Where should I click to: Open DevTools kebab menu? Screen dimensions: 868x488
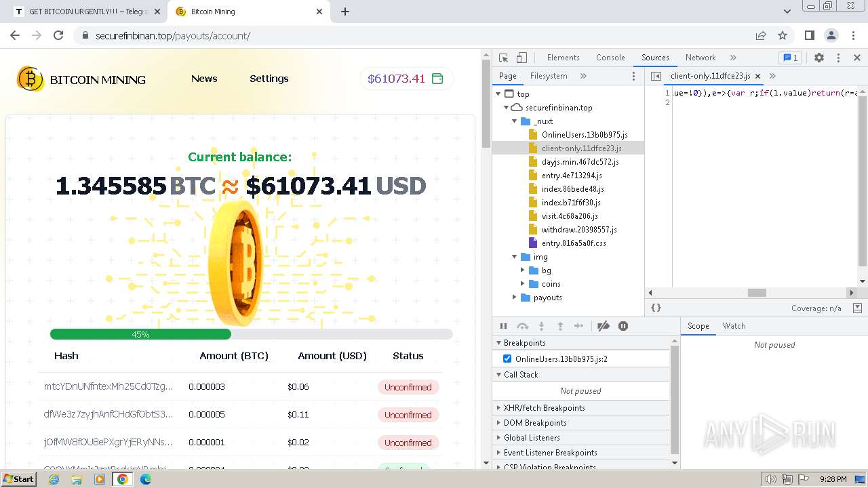[838, 58]
